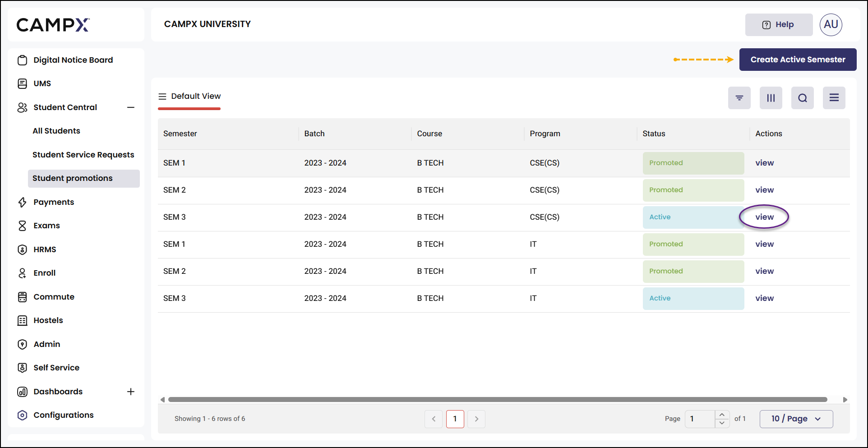This screenshot has height=448, width=868.
Task: Click the Hostels building icon
Action: (22, 320)
